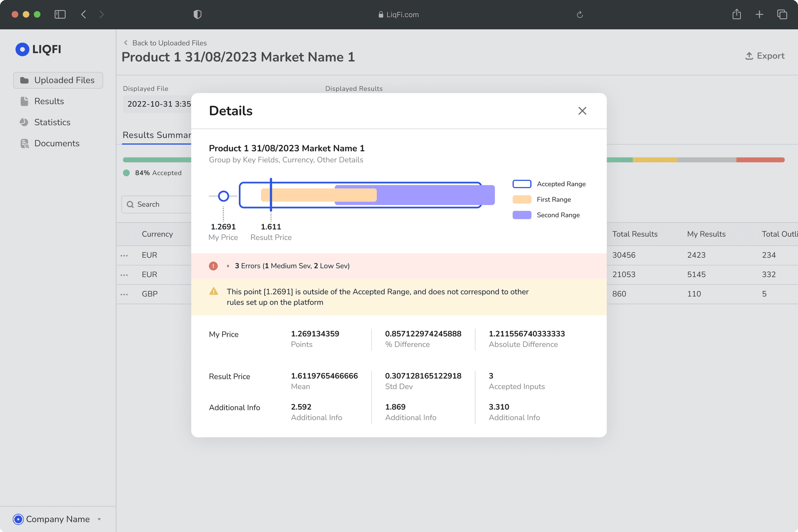Click the Total Results column header
798x532 pixels.
pyautogui.click(x=635, y=234)
